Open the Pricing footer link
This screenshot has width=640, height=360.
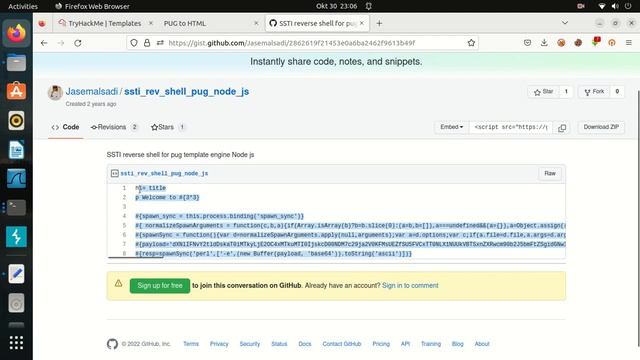381,344
